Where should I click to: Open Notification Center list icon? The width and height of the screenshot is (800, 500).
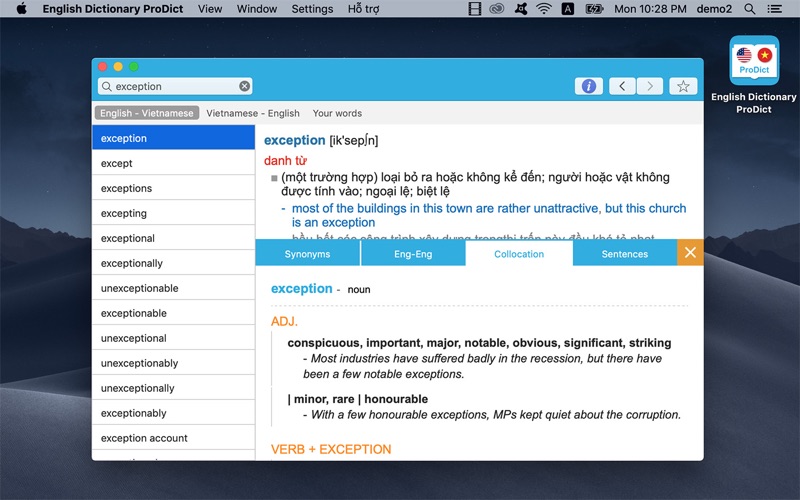774,9
